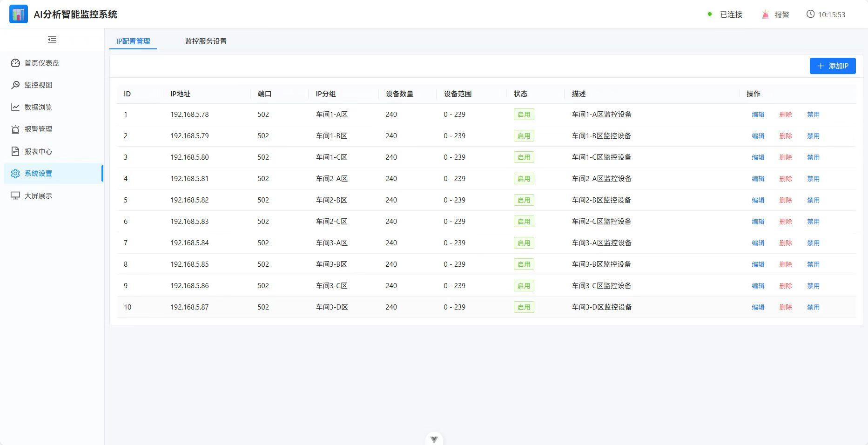Click the AI分析智能监控系统 title
868x445 pixels.
point(75,14)
